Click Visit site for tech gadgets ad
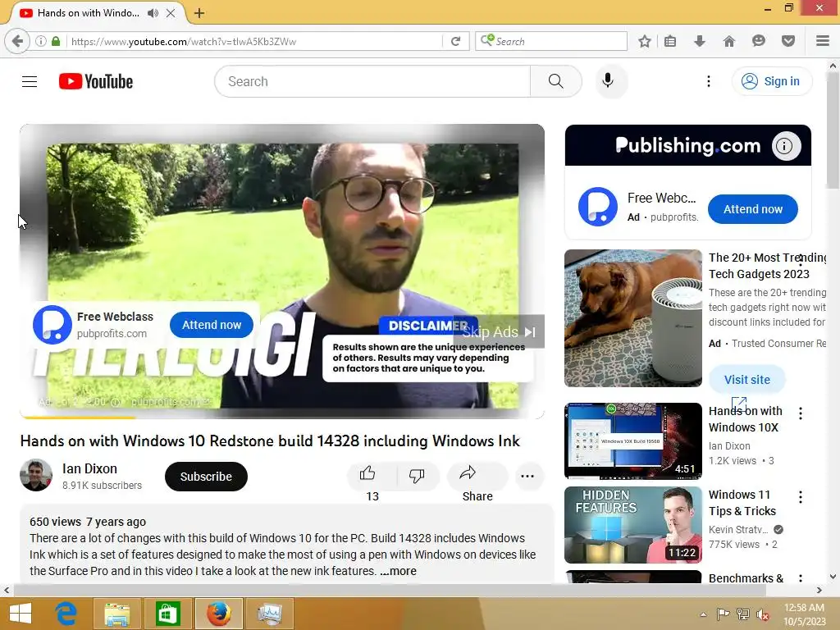 [x=746, y=379]
